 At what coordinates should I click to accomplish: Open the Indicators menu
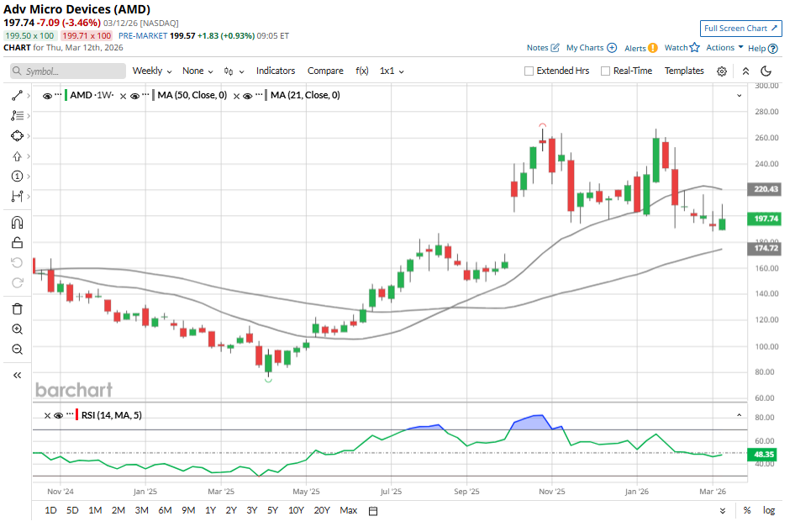276,71
